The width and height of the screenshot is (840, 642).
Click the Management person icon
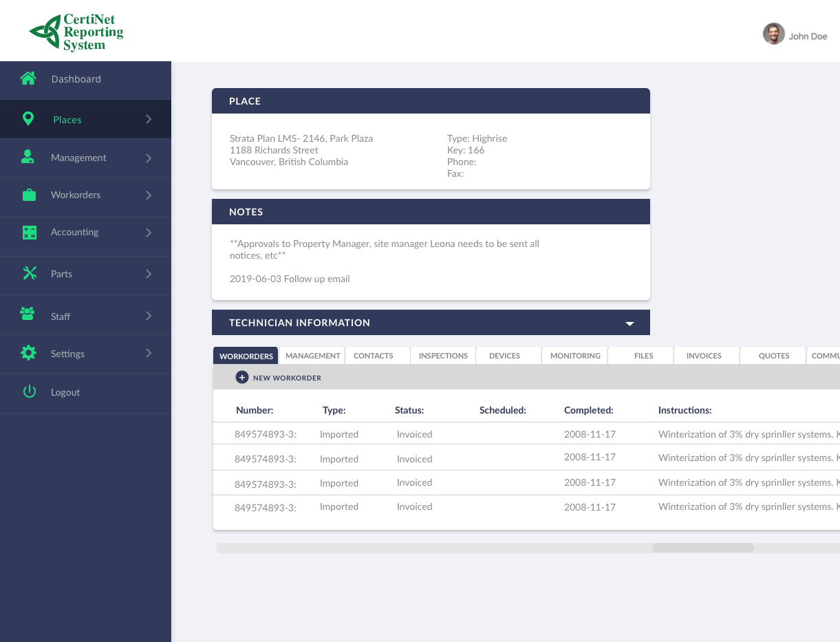click(28, 157)
